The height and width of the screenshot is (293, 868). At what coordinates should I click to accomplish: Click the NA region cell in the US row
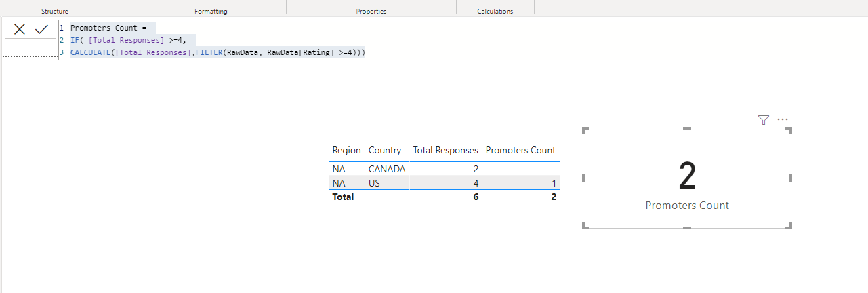(x=339, y=183)
